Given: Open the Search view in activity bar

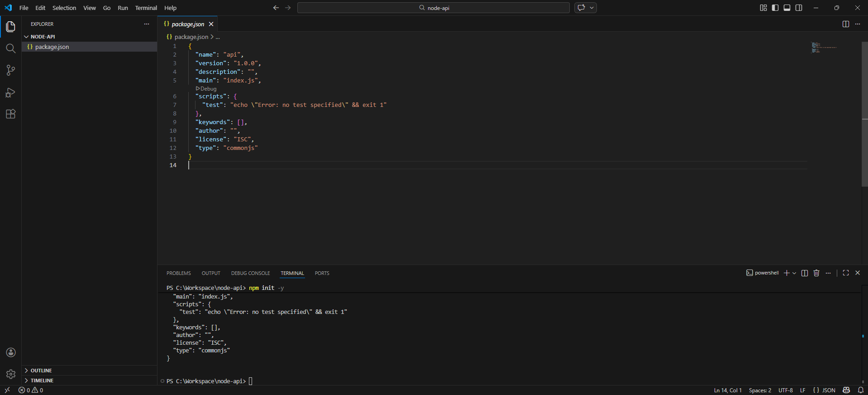Looking at the screenshot, I should coord(10,48).
